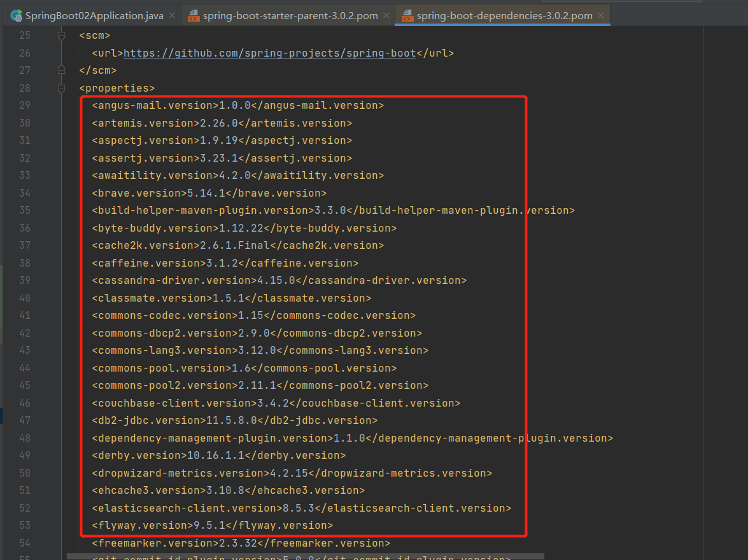Click the fold marker at closing scm line 27

coord(62,70)
